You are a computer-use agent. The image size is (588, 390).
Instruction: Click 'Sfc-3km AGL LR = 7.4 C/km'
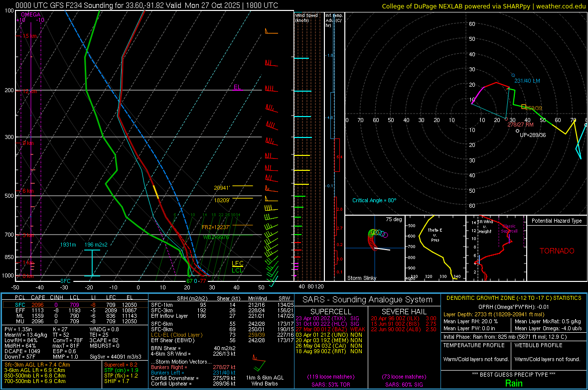(37, 365)
